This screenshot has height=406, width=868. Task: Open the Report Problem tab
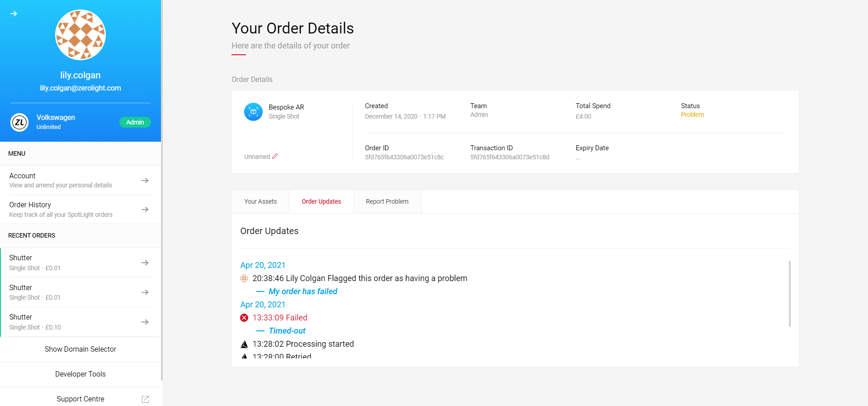[x=387, y=202]
